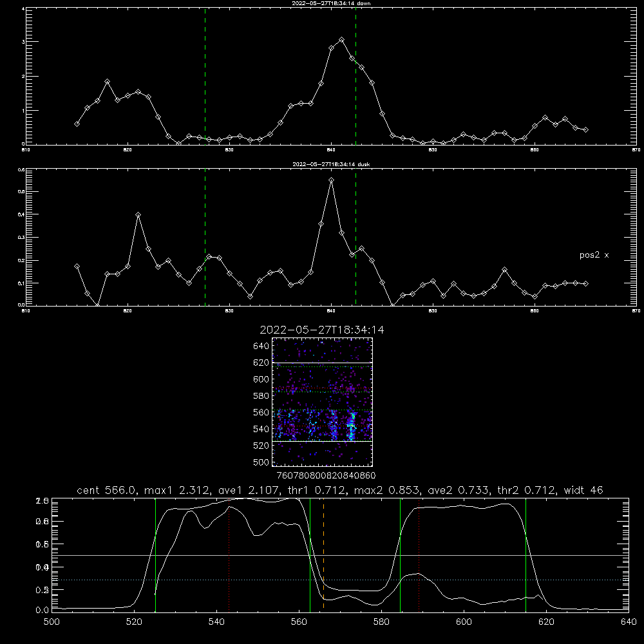
Task: Click the spectral image y-axis label 520
Action: click(x=261, y=446)
